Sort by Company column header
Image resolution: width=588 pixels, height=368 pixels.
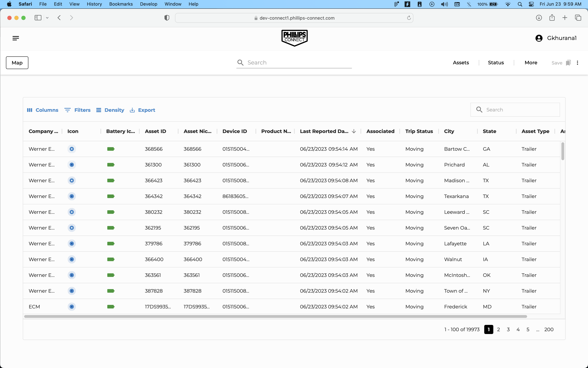coord(43,131)
